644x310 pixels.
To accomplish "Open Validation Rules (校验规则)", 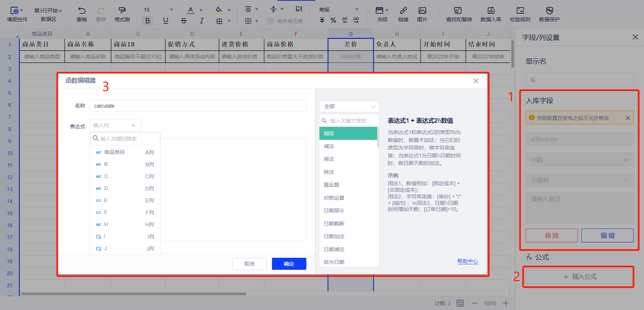I will [x=520, y=11].
